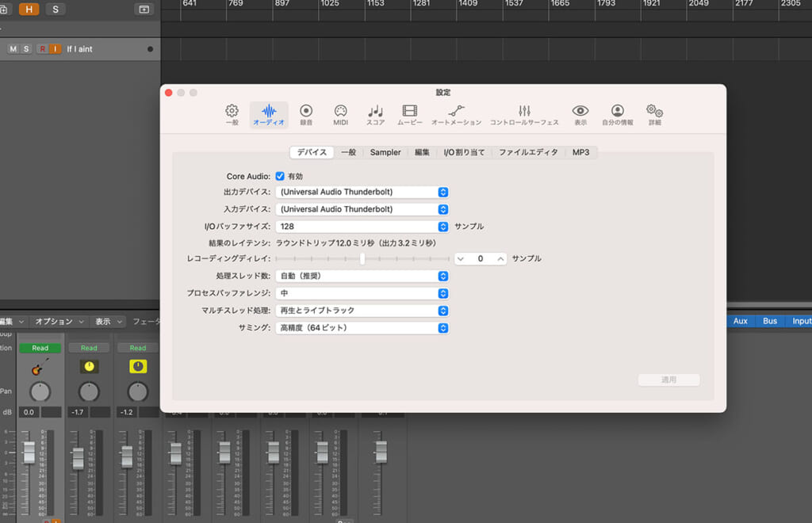Select the 録音 (Recording) settings icon
The width and height of the screenshot is (812, 523).
[306, 115]
